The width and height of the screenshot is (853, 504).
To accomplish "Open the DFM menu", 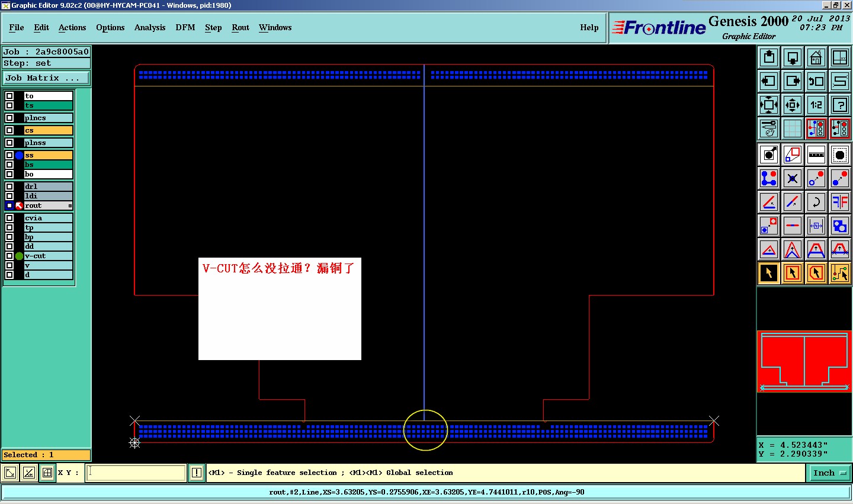I will pos(185,27).
